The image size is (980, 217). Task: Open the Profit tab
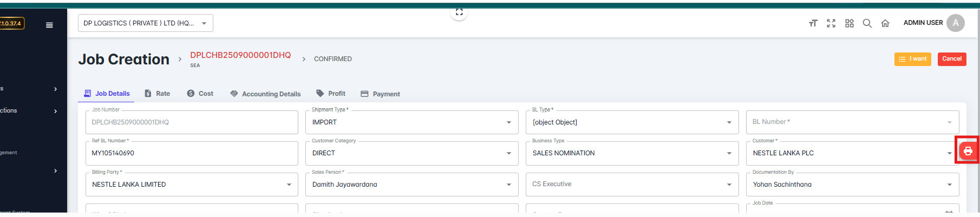pos(331,94)
